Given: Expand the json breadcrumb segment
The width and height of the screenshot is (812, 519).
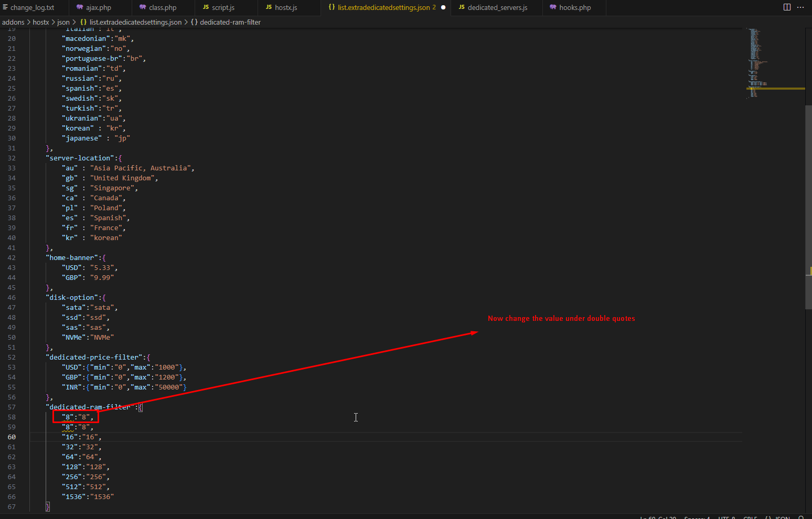Looking at the screenshot, I should click(63, 22).
